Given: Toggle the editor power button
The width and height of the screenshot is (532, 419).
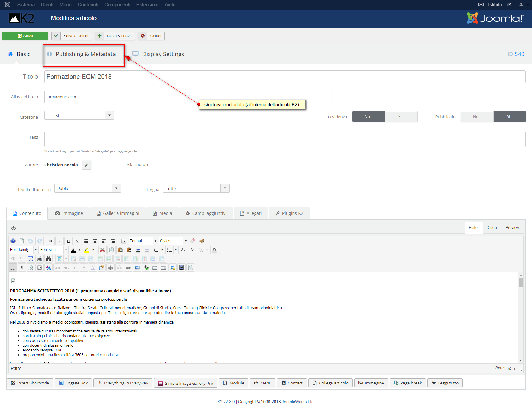Looking at the screenshot, I should 13,228.
